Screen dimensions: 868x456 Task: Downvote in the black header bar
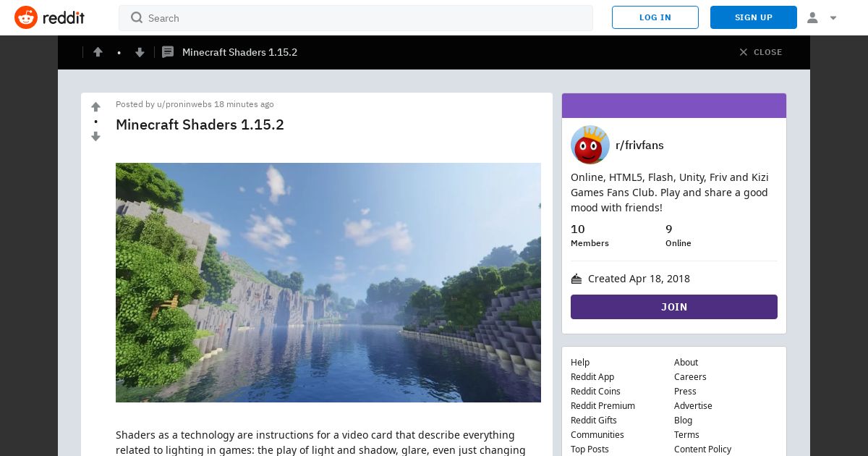click(140, 52)
